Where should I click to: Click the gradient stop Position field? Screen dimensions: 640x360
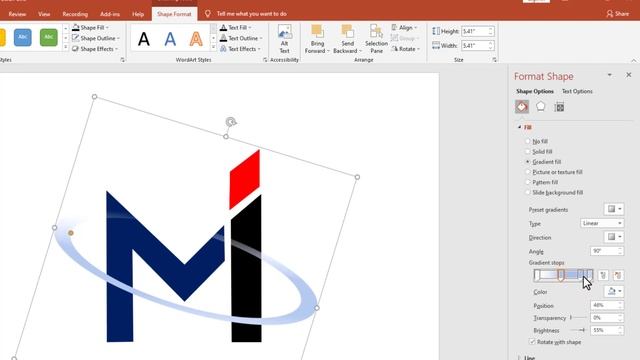click(x=604, y=305)
